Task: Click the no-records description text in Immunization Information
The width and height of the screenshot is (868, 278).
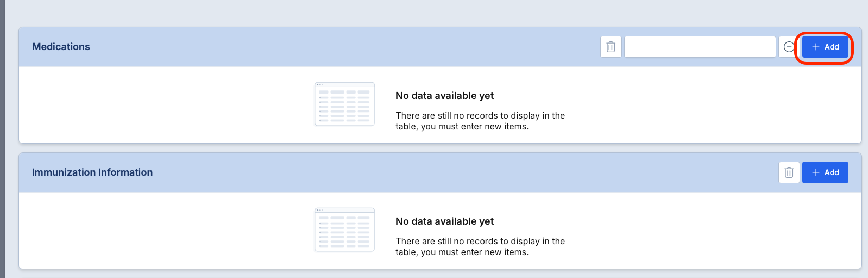Action: 480,246
